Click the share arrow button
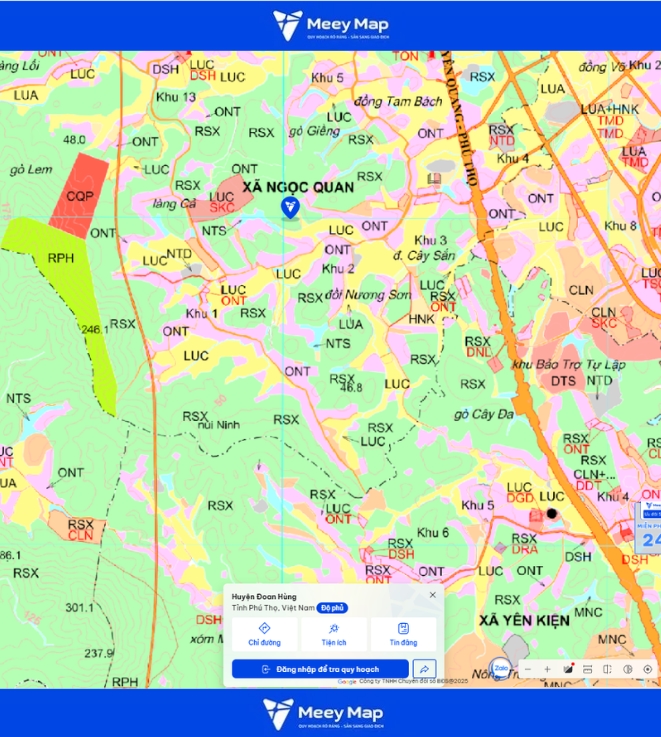Viewport: 661px width, 737px height. (425, 669)
